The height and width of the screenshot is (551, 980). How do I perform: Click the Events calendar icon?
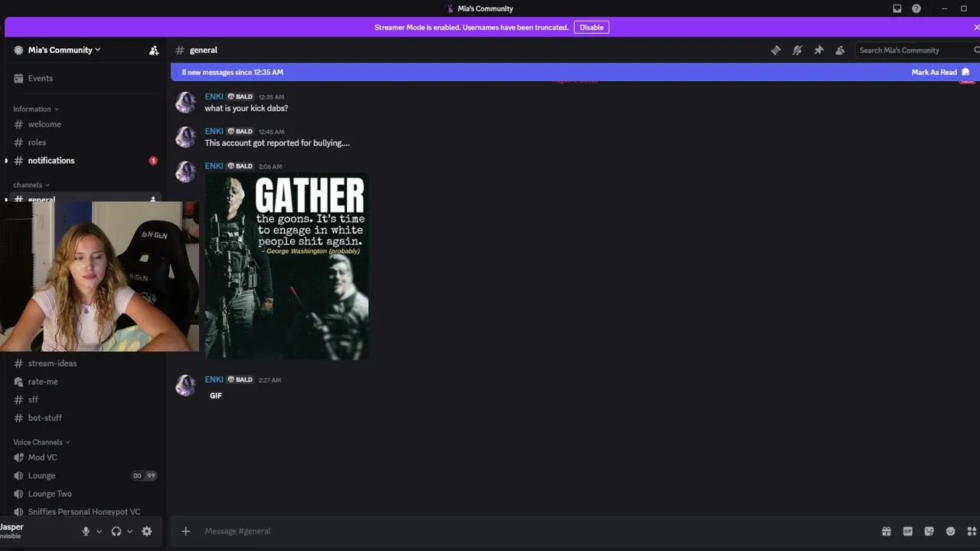(x=19, y=78)
